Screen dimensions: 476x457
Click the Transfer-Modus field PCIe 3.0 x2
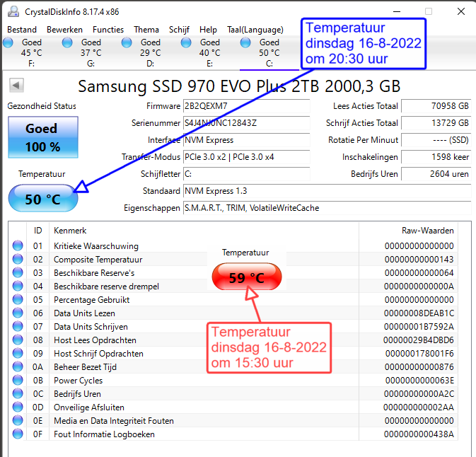pyautogui.click(x=247, y=157)
